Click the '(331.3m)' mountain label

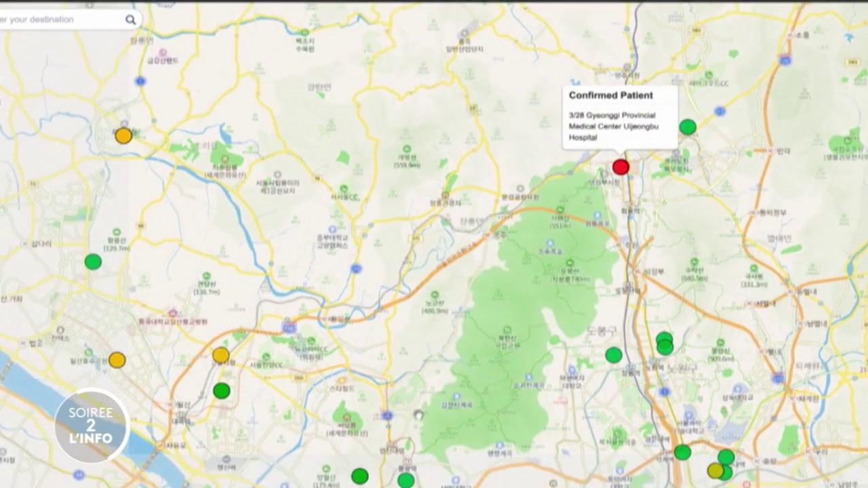click(x=753, y=285)
